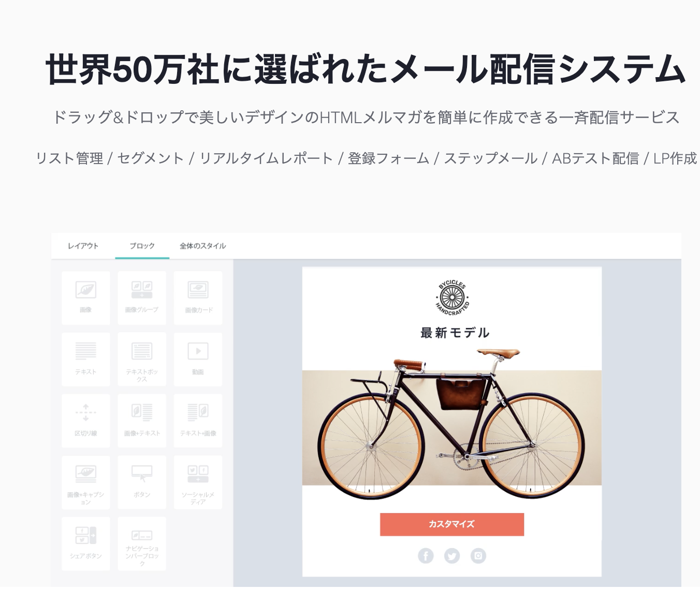Screen dimensions: 700x589
Task: Open the 全体のスタイル tab
Action: (203, 246)
